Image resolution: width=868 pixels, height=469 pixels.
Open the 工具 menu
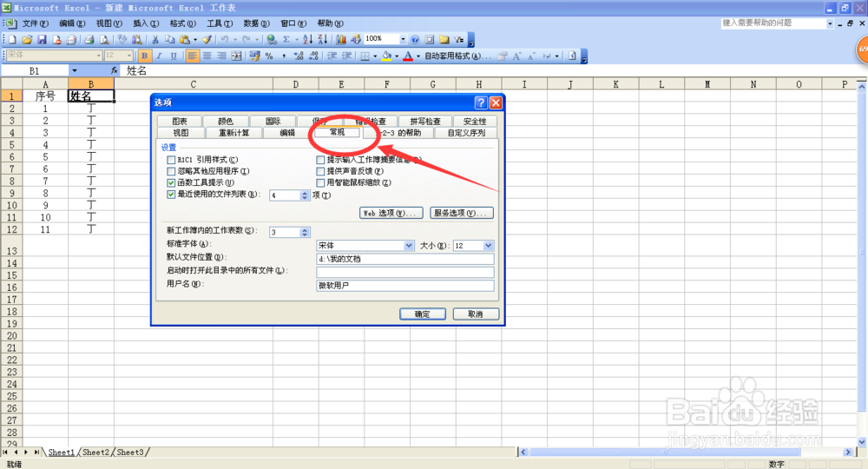pos(220,23)
